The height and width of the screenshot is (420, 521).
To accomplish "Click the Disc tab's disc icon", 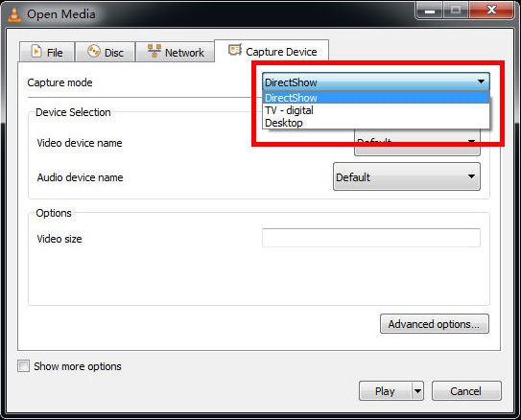I will [93, 52].
